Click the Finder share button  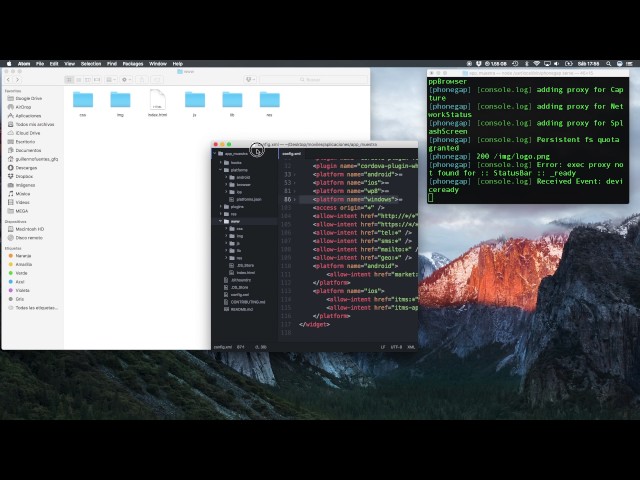click(x=142, y=80)
